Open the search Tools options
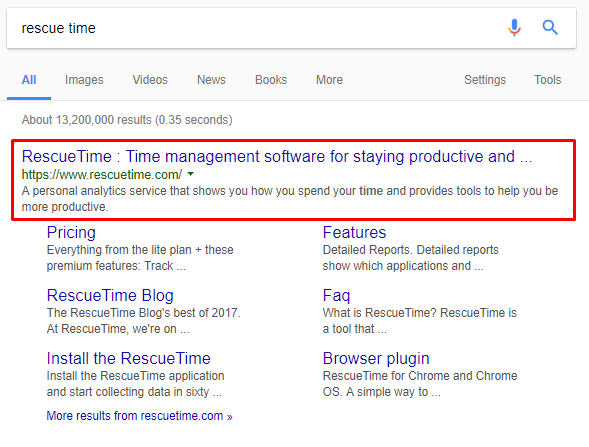 (548, 80)
